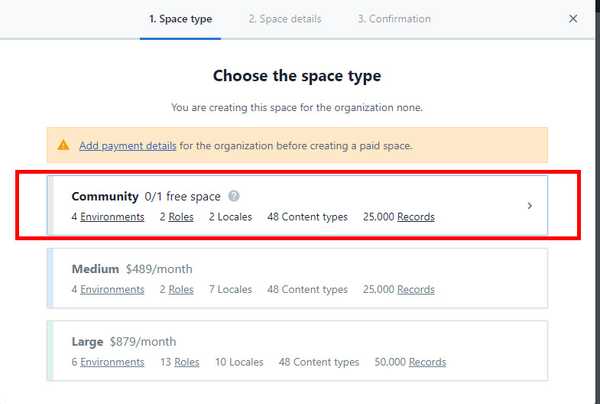The height and width of the screenshot is (404, 600).
Task: View Records info for Large plan
Action: point(427,362)
